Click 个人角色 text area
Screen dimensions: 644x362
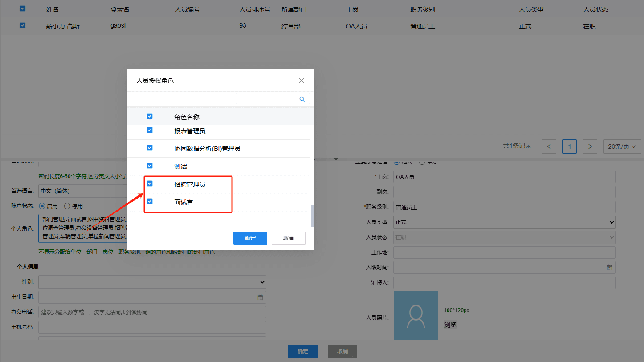click(x=83, y=228)
